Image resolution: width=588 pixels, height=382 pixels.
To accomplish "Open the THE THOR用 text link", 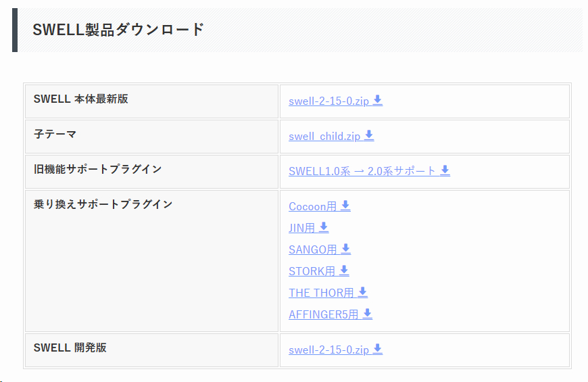I will tap(321, 293).
